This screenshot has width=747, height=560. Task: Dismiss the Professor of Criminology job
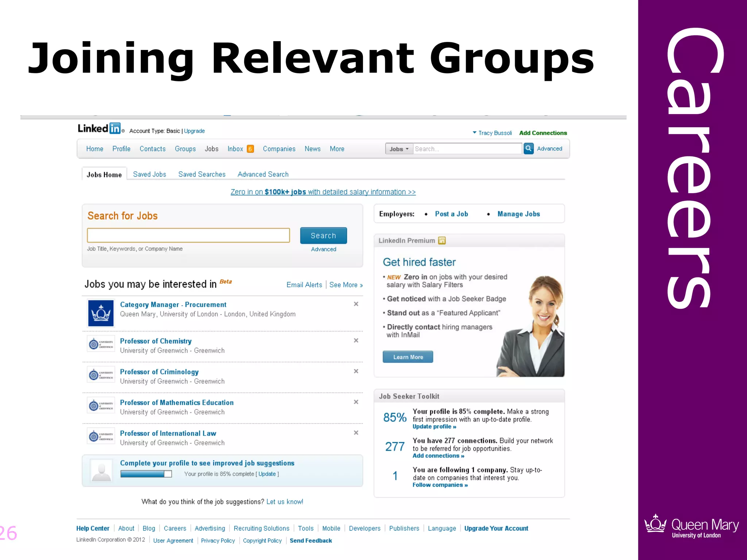[x=356, y=371]
